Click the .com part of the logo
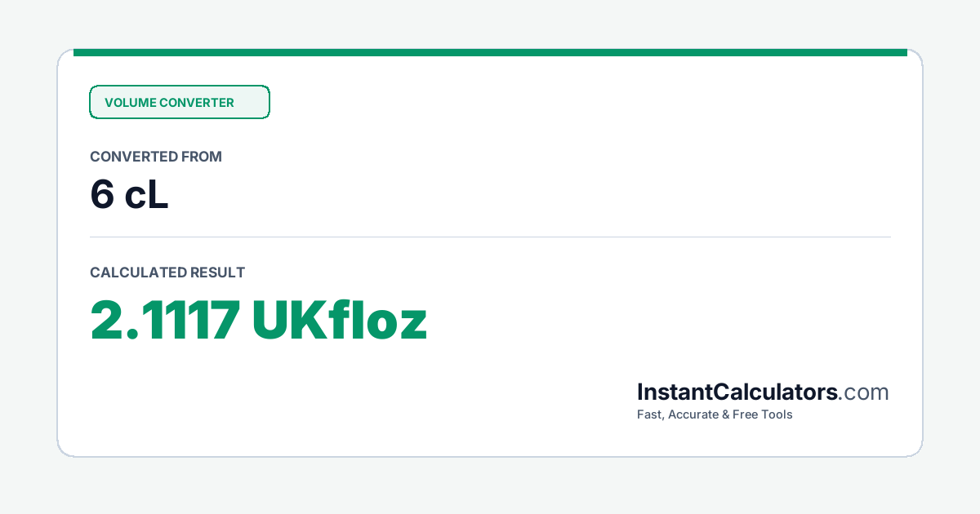The image size is (980, 514). [863, 392]
